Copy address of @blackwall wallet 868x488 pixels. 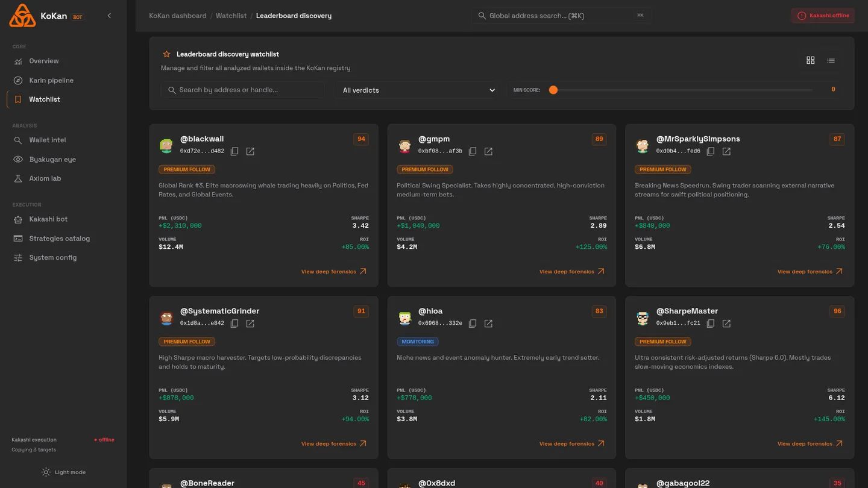point(234,151)
